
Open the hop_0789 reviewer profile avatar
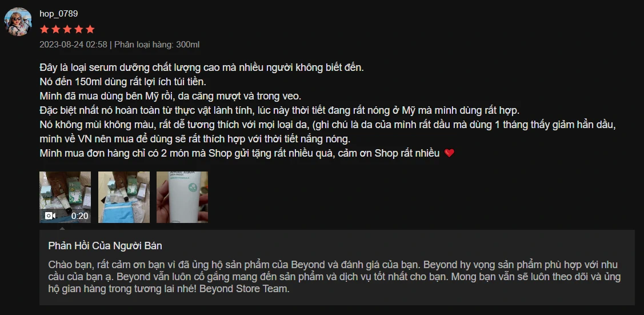tap(18, 21)
